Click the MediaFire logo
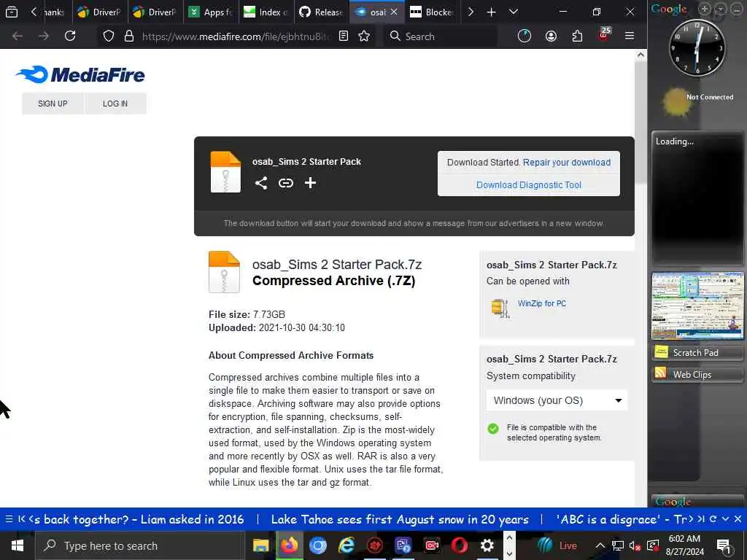747x560 pixels. 80,75
